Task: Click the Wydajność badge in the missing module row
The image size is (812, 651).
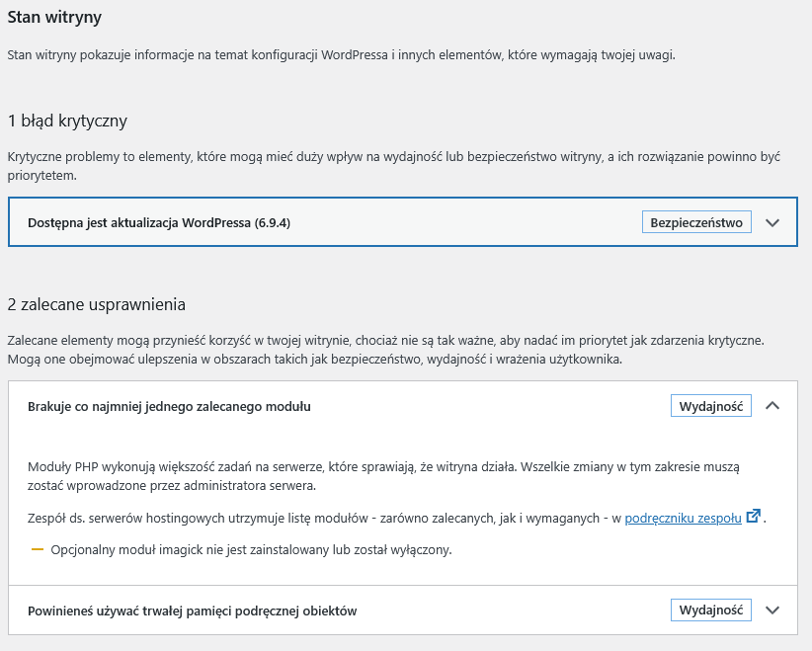Action: click(x=711, y=406)
